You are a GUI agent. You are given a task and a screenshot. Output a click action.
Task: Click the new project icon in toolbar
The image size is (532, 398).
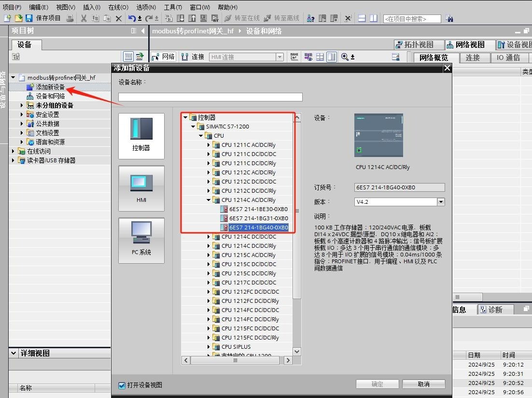click(7, 18)
